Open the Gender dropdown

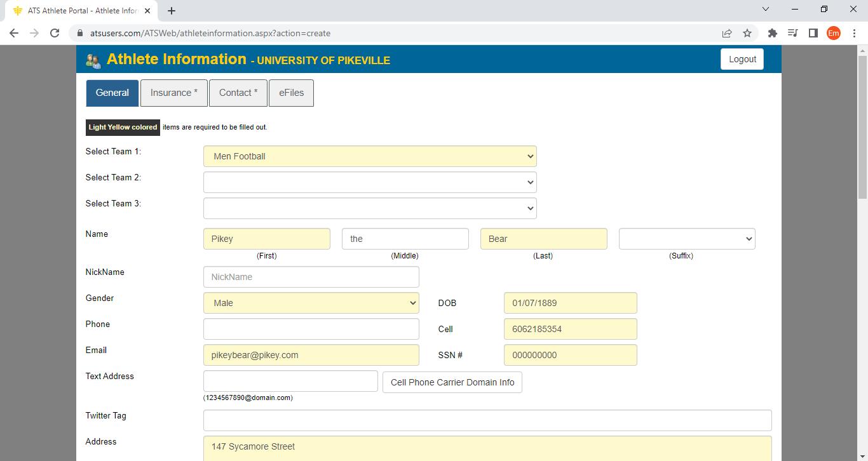pos(311,303)
